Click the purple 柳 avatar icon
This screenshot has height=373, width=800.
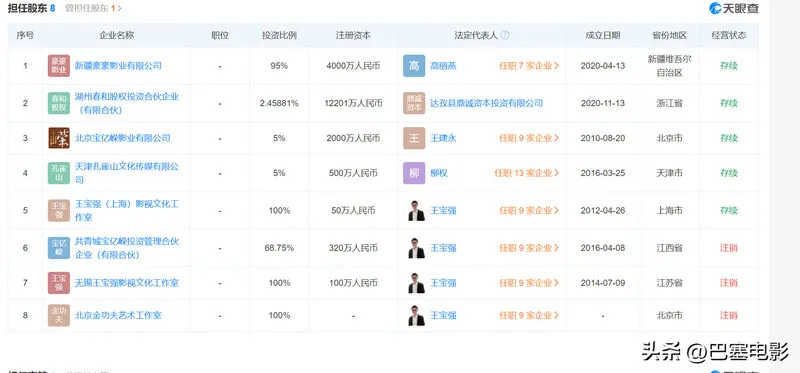click(414, 173)
